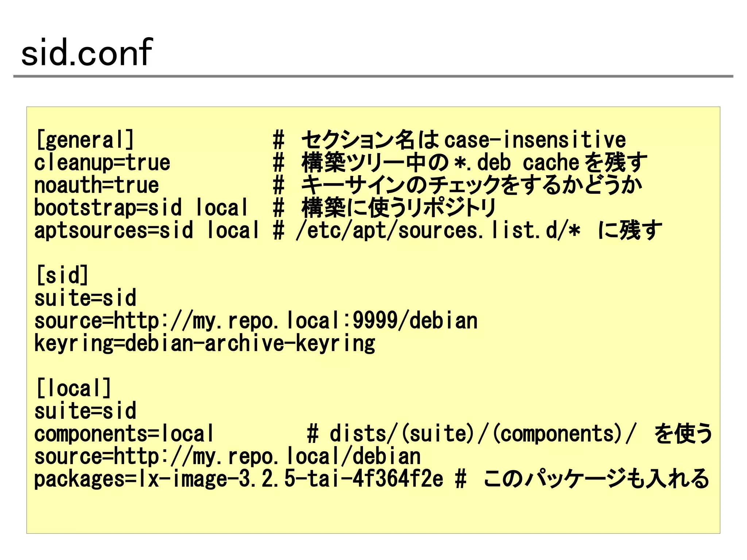747x560 pixels.
Task: Select "suite=sid" under the [sid] section
Action: [x=85, y=298]
